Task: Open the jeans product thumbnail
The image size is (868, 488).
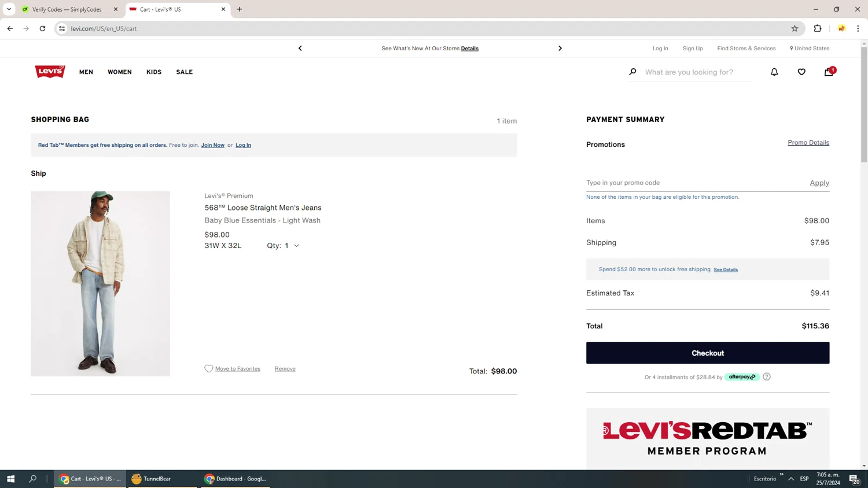Action: click(x=100, y=283)
